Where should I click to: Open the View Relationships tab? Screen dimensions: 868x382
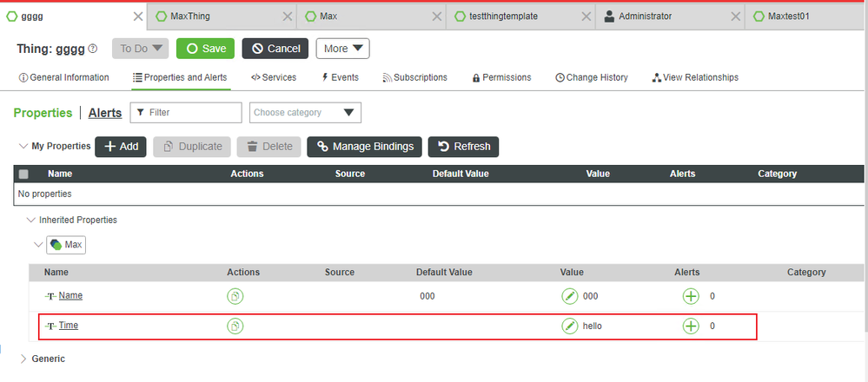[x=695, y=77]
